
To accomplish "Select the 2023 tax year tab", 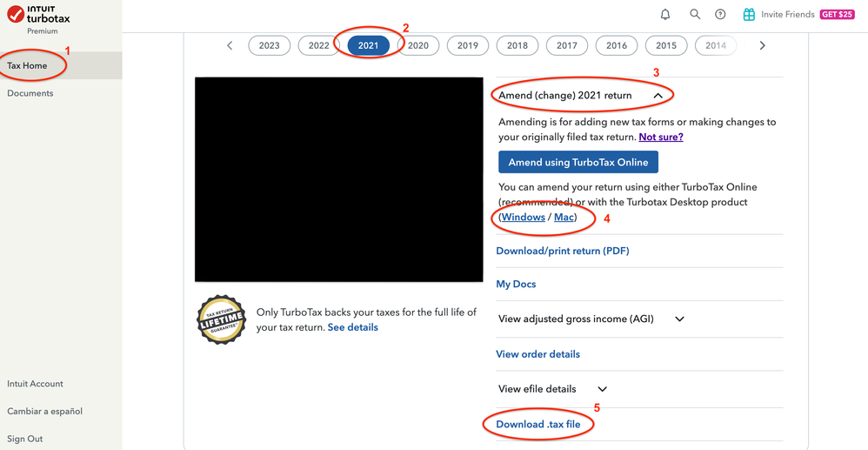I will point(270,45).
